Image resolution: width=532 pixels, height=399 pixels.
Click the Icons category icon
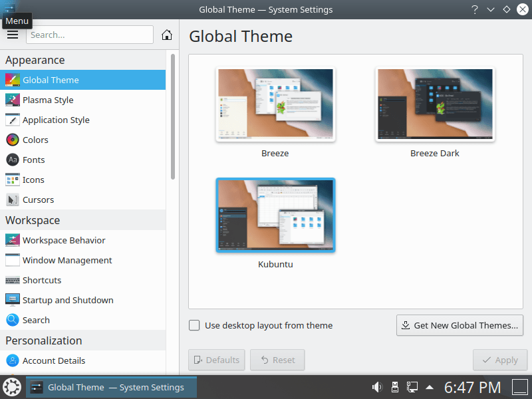click(13, 180)
